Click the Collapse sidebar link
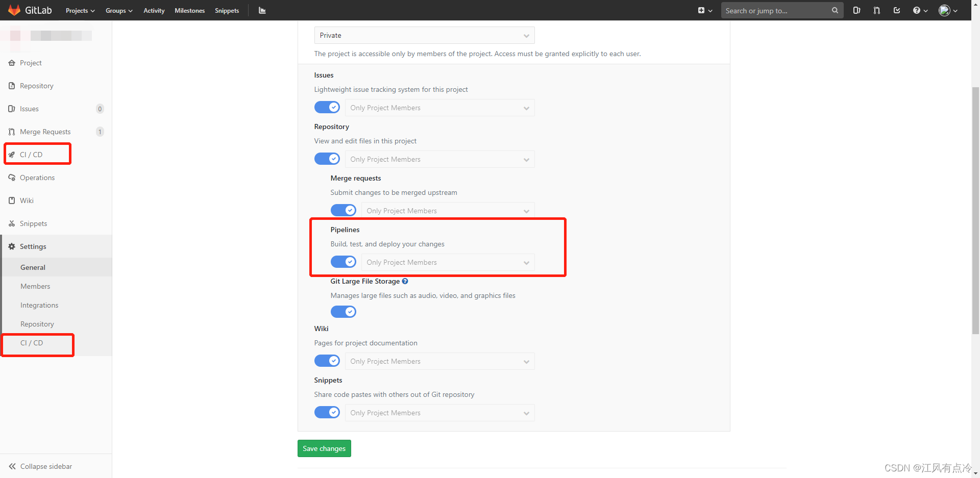980x478 pixels. coord(46,466)
